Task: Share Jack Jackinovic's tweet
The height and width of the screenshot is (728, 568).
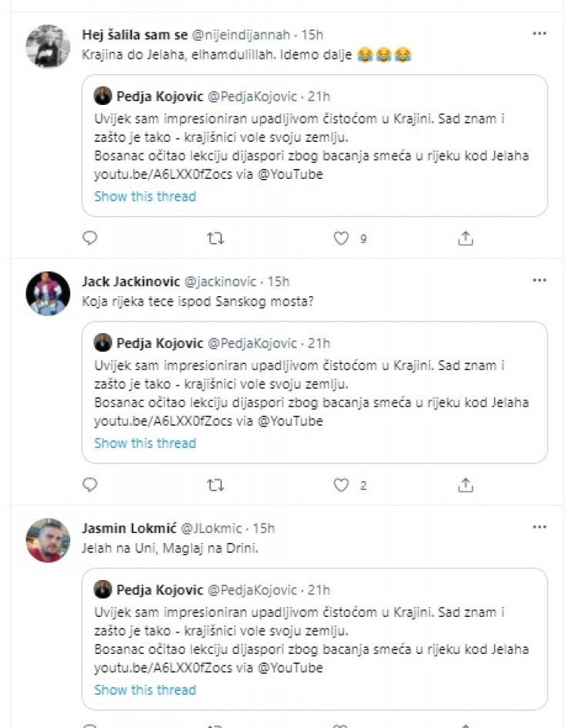Action: pos(465,485)
